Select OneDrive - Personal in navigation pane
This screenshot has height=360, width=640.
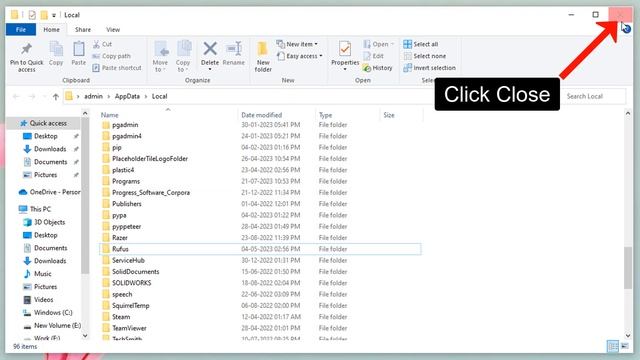click(x=50, y=192)
